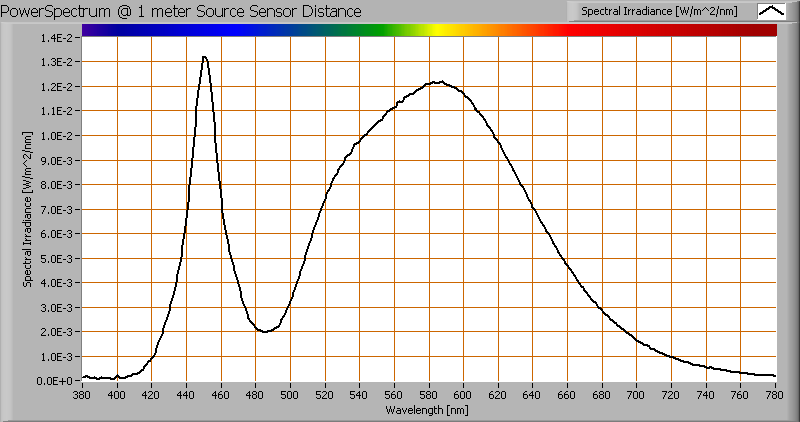Click the sharp blue peak of the curve near 450 nm
The height and width of the screenshot is (422, 800).
pyautogui.click(x=204, y=57)
